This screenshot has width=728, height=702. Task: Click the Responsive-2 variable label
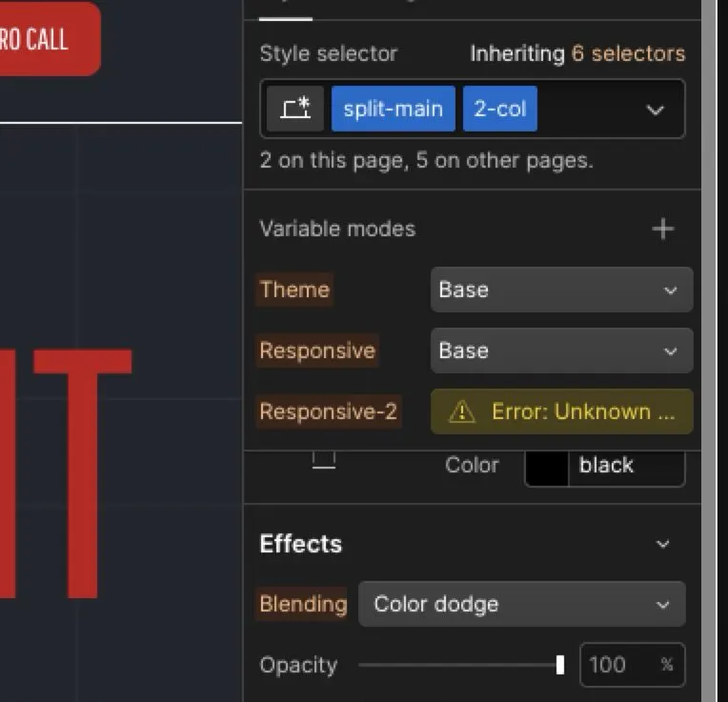click(329, 411)
